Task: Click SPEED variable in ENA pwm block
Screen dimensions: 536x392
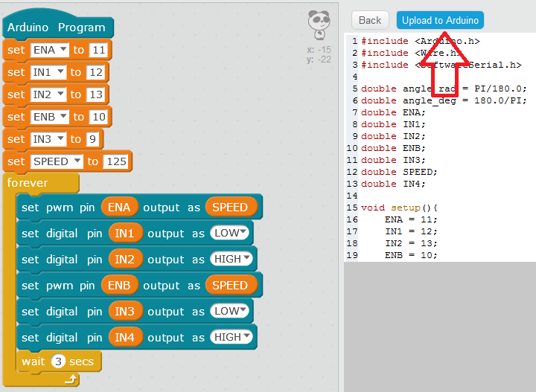Action: coord(232,208)
